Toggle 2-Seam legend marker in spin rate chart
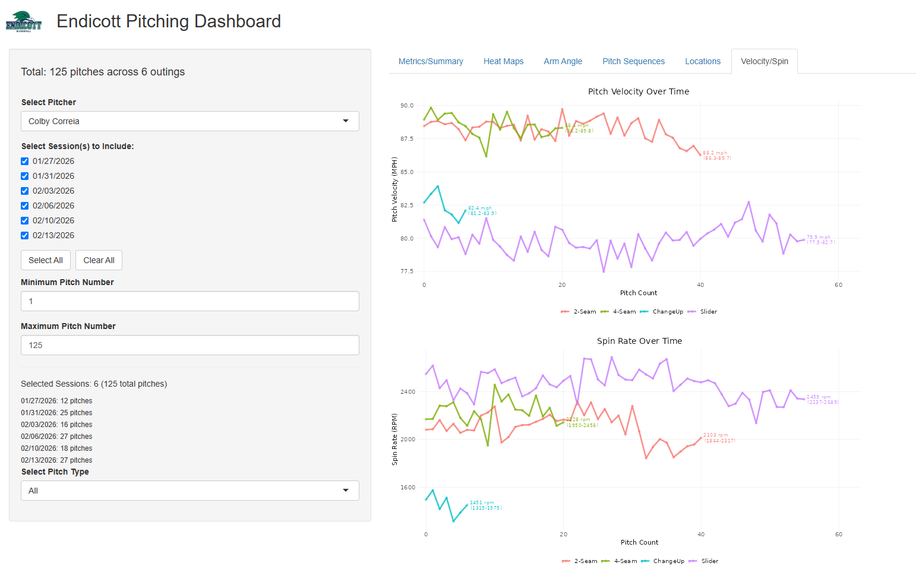The image size is (916, 588). pos(566,561)
